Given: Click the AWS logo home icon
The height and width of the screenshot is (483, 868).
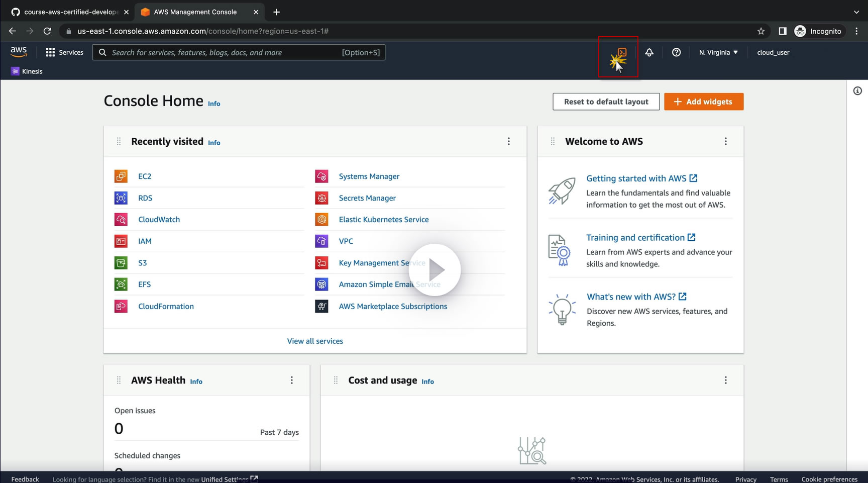Looking at the screenshot, I should (19, 52).
